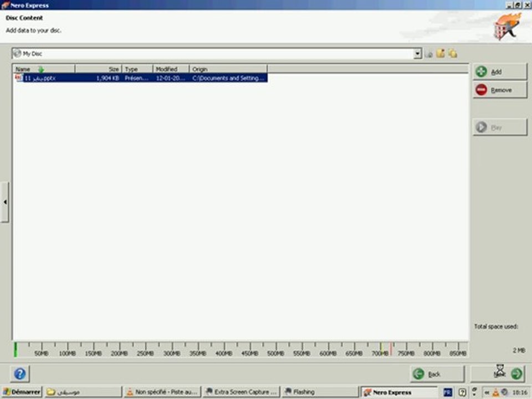Create a new folder with folder icon

[441, 53]
